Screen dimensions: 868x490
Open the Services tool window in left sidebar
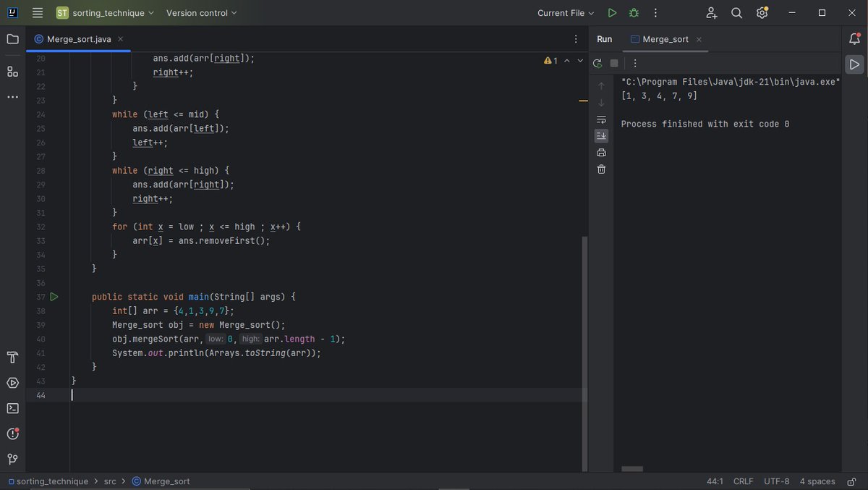tap(12, 383)
